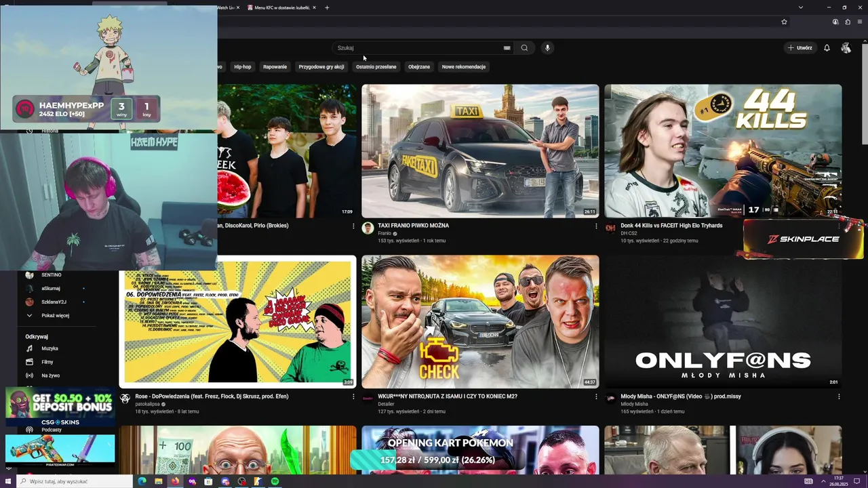Open Microsoft Edge from the taskbar
This screenshot has width=868, height=488.
pos(142,481)
